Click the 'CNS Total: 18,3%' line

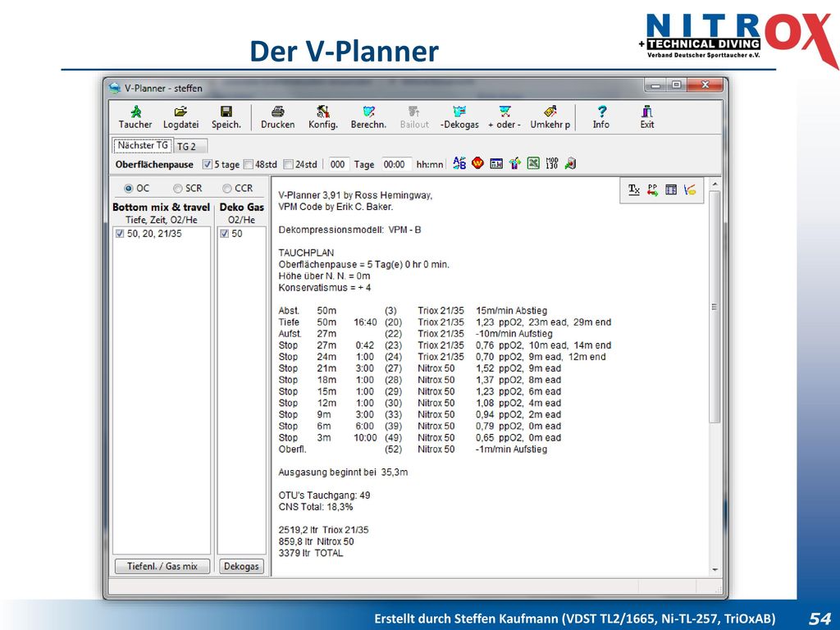tap(316, 507)
